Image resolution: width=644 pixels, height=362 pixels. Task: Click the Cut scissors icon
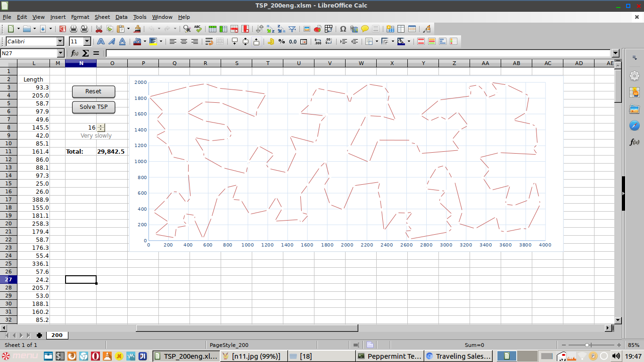click(99, 29)
